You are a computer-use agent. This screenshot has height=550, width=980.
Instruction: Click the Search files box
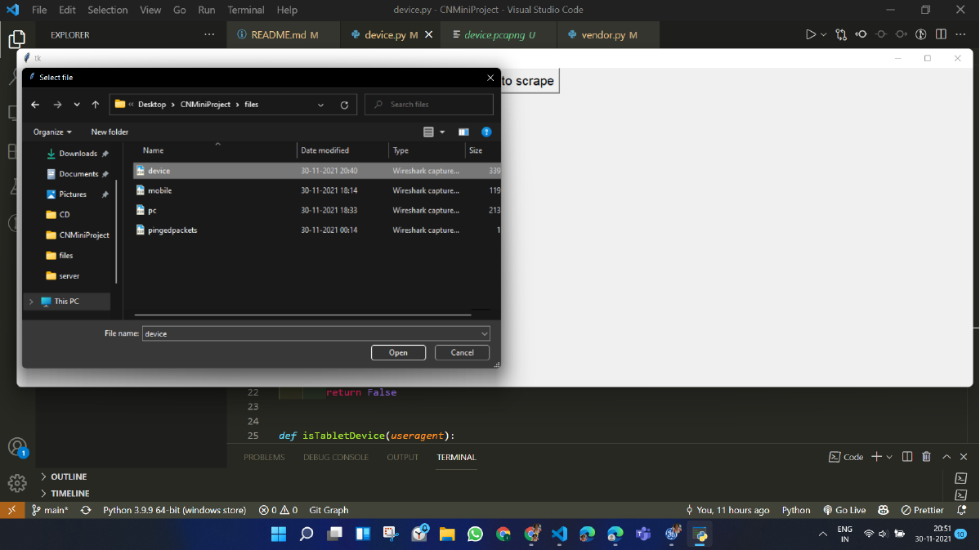click(429, 105)
